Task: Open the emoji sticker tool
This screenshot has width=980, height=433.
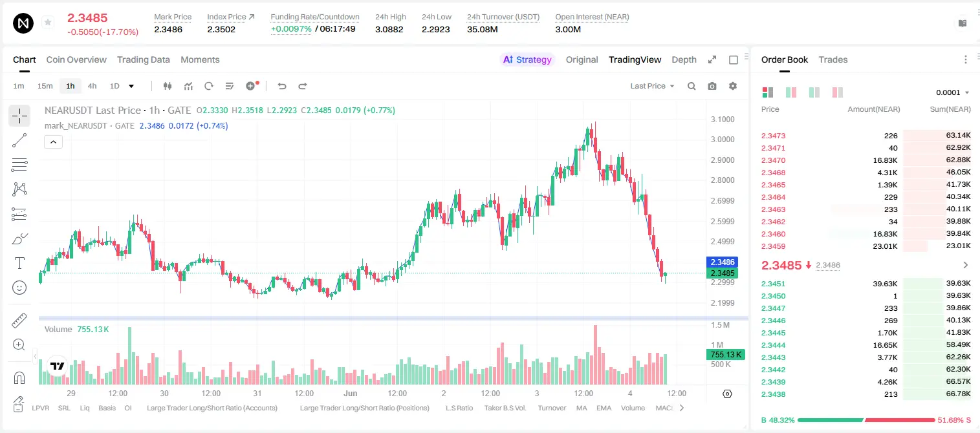Action: click(19, 288)
